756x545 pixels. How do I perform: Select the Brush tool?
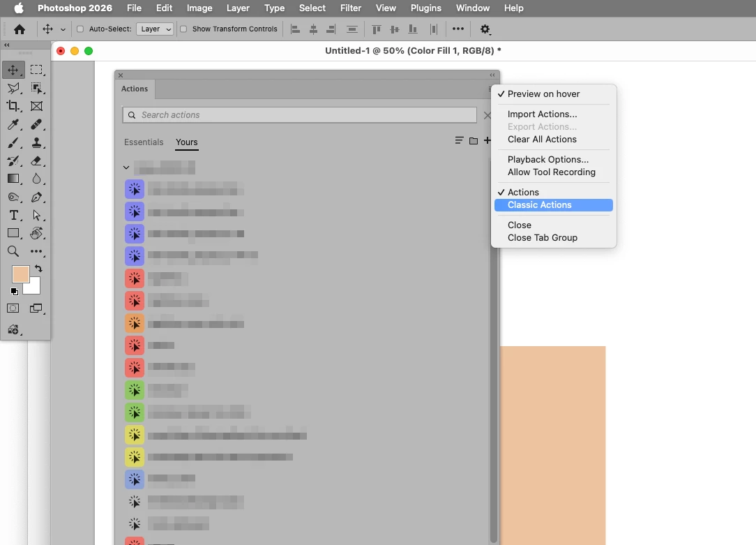[x=13, y=143]
